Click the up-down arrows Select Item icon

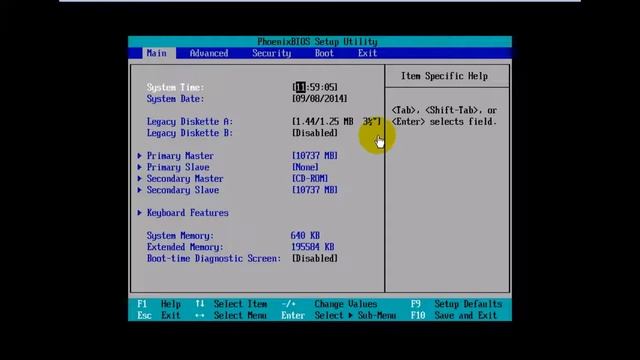coord(200,304)
